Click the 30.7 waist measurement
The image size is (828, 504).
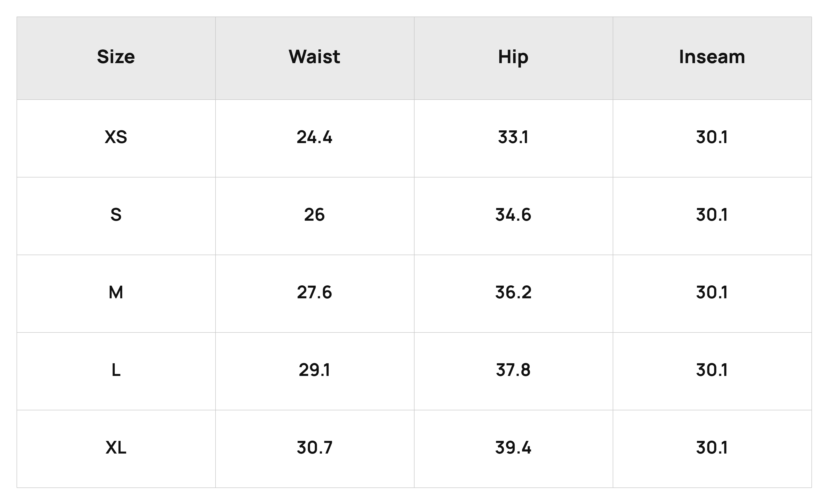(315, 448)
